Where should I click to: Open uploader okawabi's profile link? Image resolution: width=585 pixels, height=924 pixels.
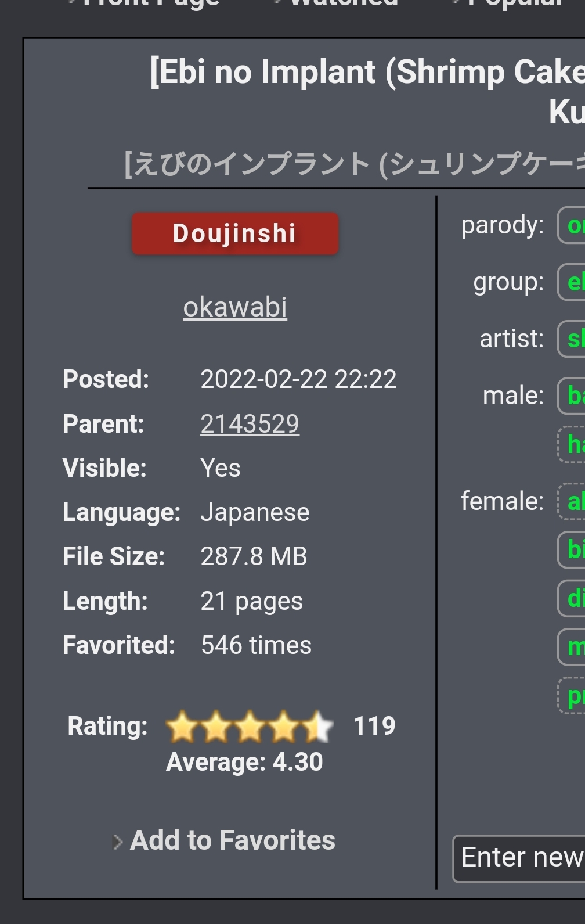pyautogui.click(x=235, y=307)
